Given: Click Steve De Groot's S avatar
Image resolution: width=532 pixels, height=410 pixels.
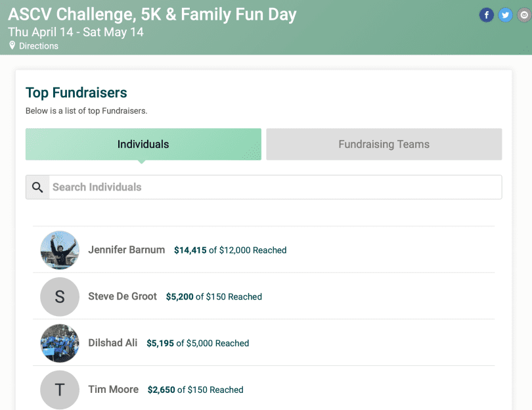Looking at the screenshot, I should click(60, 296).
